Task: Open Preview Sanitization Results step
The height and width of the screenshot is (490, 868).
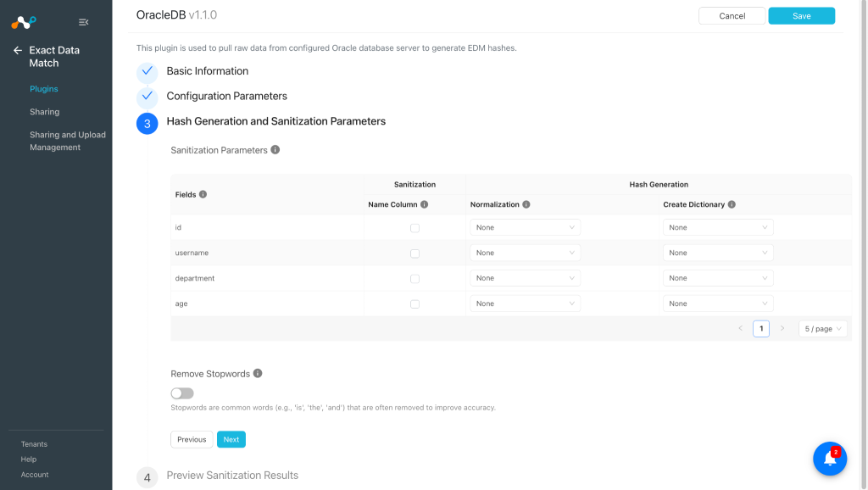Action: (x=232, y=475)
